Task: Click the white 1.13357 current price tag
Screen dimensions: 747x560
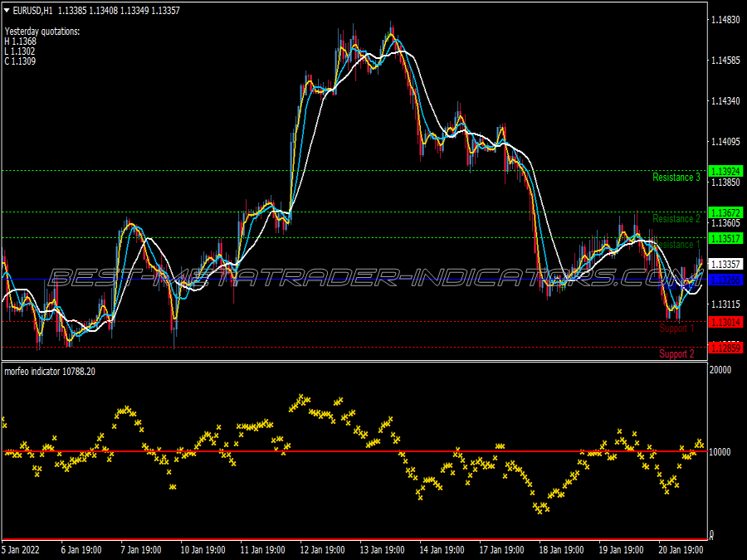Action: click(725, 265)
